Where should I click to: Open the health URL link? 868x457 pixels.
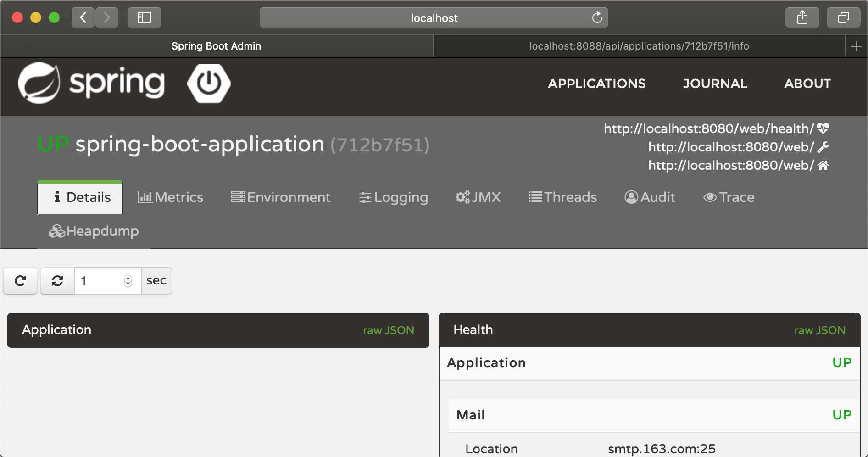pyautogui.click(x=709, y=128)
